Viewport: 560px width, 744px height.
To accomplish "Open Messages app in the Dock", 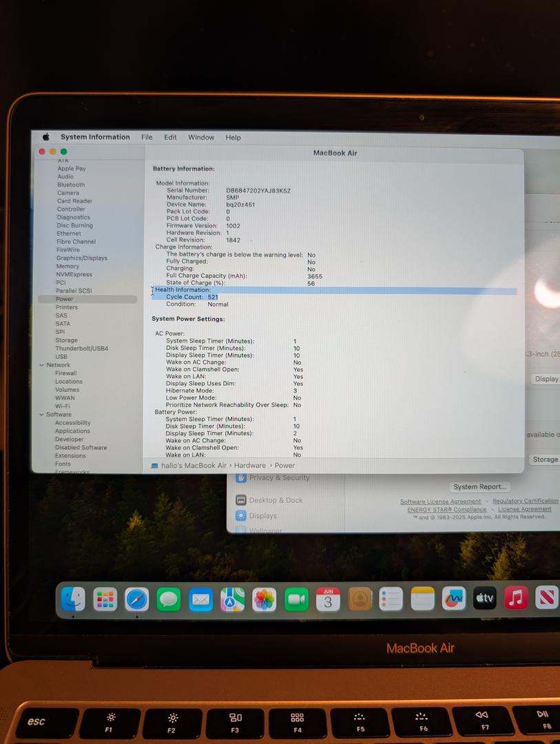I will pos(169,599).
